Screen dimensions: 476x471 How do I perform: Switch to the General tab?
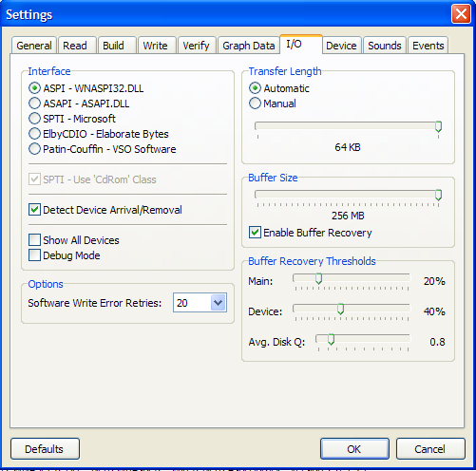point(34,46)
